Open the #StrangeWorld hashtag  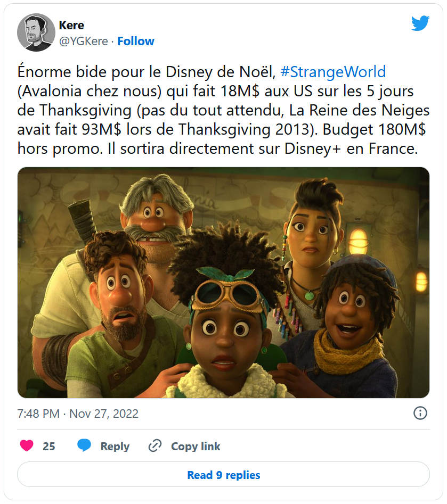333,72
